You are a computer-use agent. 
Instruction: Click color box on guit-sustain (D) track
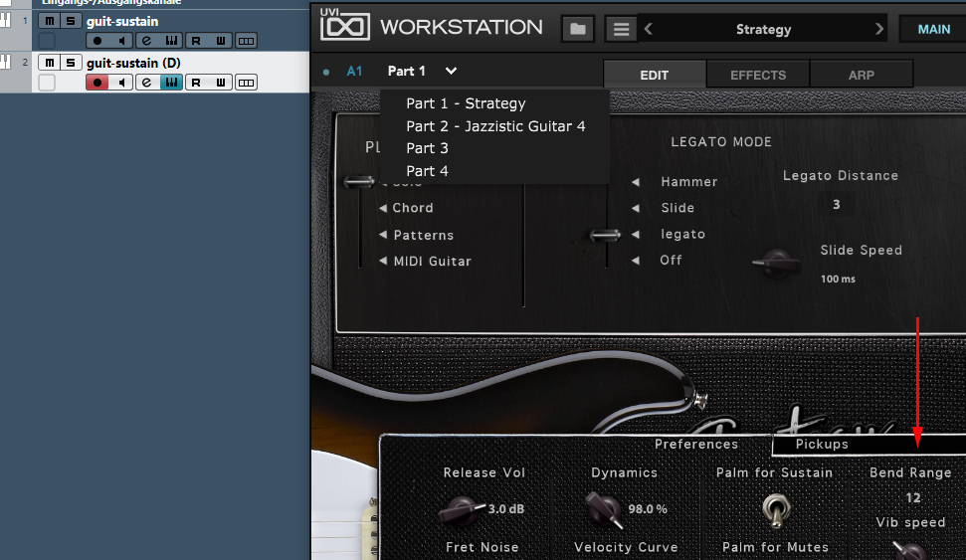tap(47, 83)
